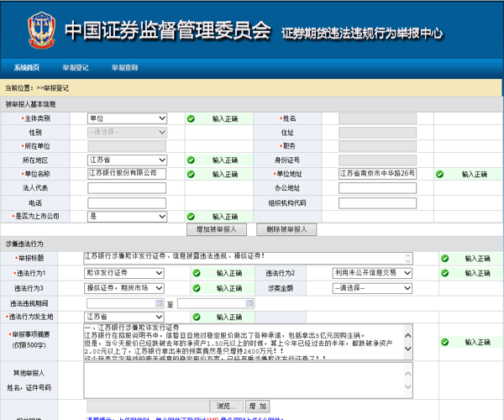Click green check icon beside 所在地区
The image size is (504, 420).
point(191,160)
